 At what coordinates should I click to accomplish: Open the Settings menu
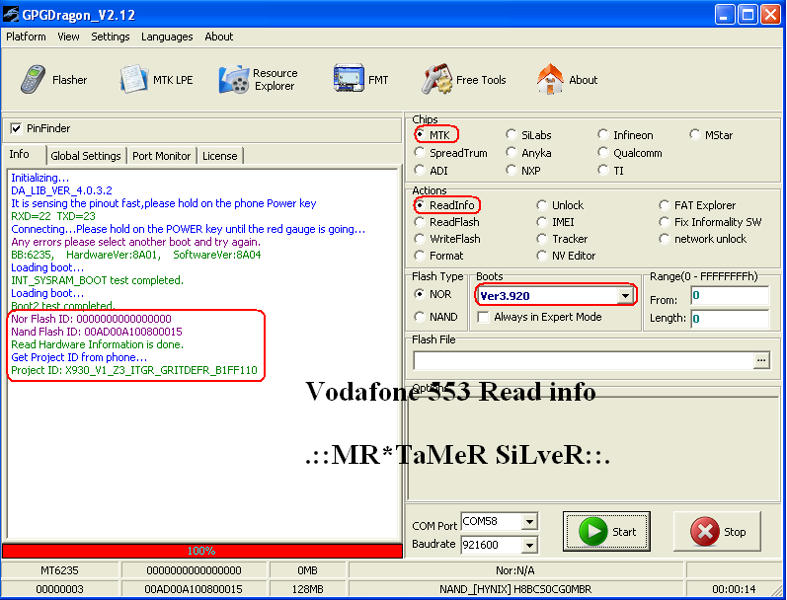[110, 37]
